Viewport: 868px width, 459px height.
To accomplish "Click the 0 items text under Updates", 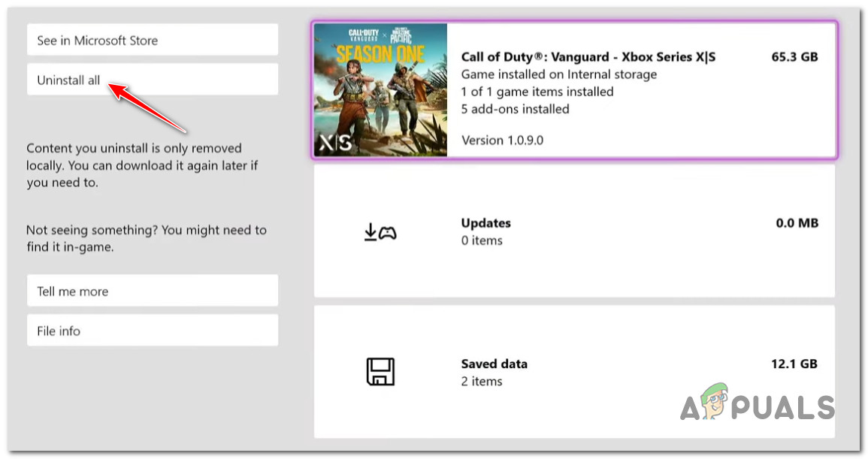I will click(x=482, y=240).
